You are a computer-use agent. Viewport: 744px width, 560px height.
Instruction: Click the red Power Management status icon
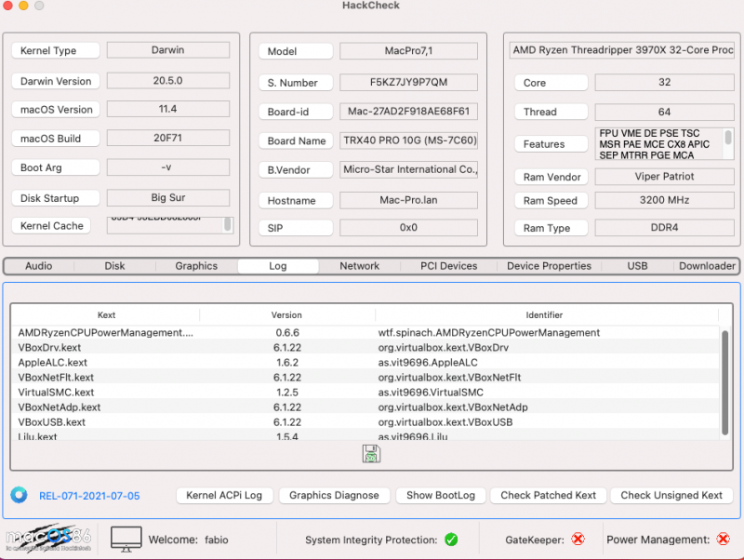724,540
